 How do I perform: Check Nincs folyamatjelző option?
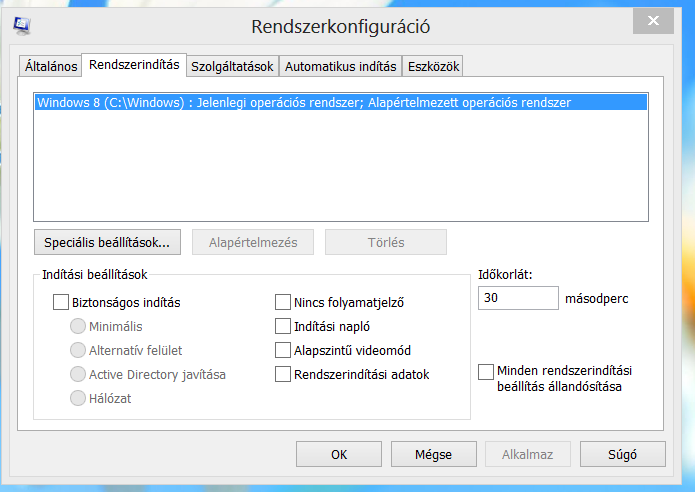283,302
